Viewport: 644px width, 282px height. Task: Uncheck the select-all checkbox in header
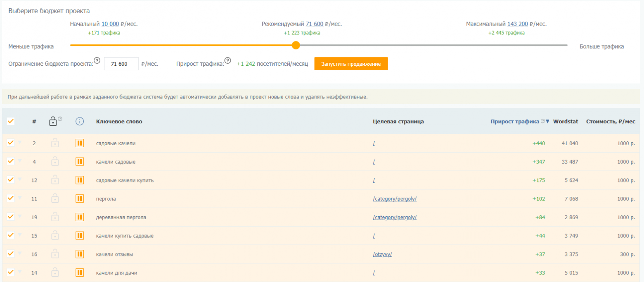point(11,121)
